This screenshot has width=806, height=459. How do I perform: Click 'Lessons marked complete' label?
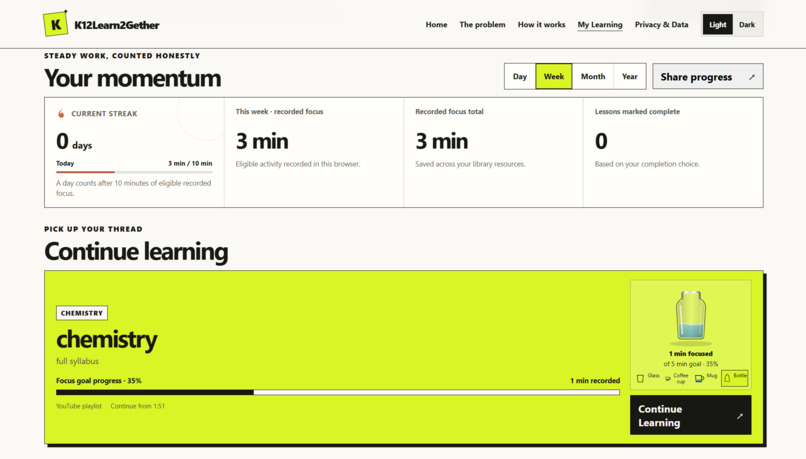click(x=637, y=112)
